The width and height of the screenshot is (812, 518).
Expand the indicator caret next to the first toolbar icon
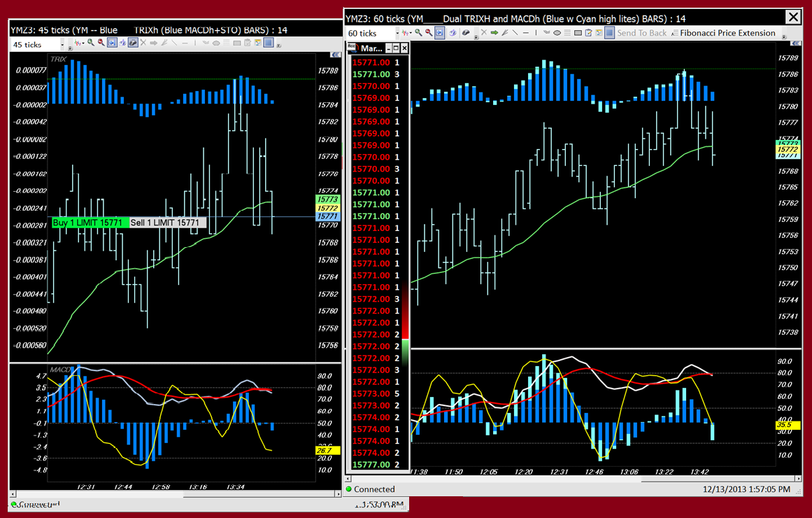click(82, 43)
